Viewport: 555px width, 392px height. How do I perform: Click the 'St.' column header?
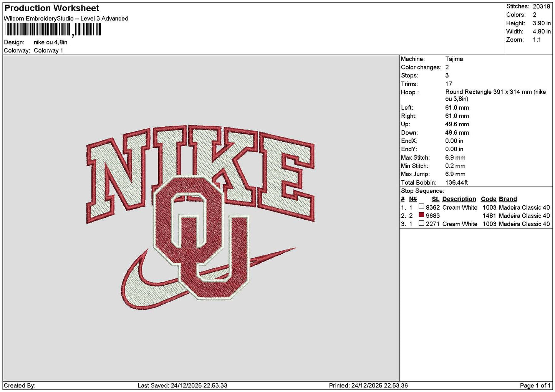coord(436,199)
